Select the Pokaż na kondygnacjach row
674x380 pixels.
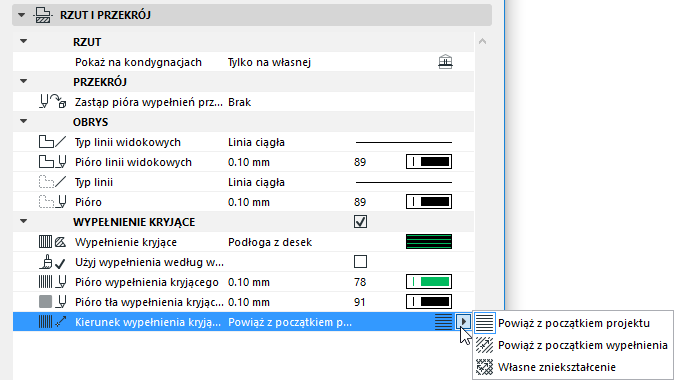(x=243, y=62)
